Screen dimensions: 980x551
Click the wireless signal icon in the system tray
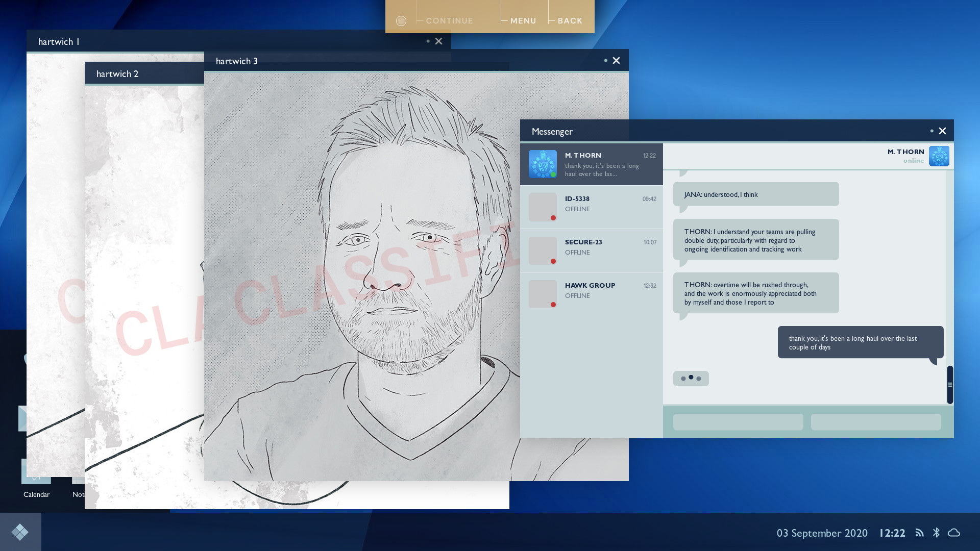[x=919, y=533]
